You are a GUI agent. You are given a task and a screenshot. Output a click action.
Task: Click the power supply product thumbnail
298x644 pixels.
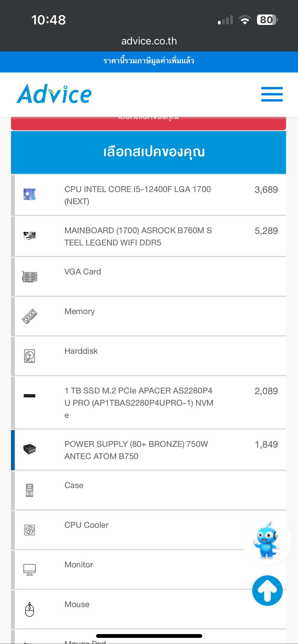[x=30, y=449]
